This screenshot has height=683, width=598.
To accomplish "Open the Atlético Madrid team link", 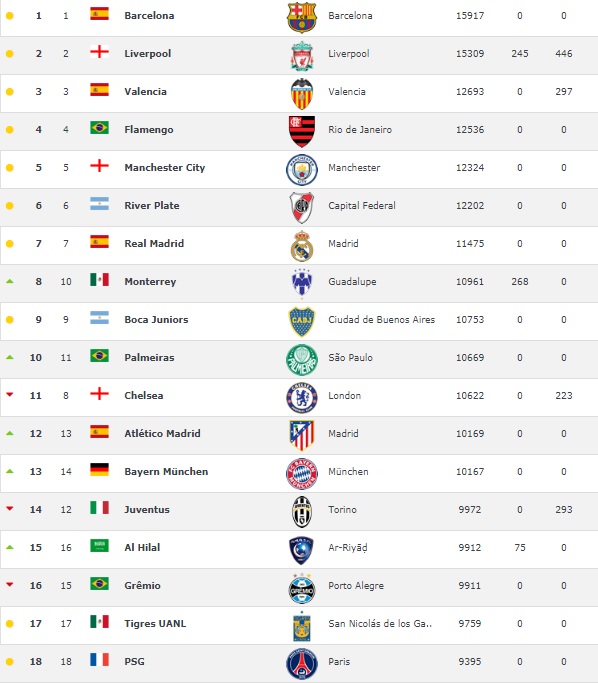I will pos(162,433).
